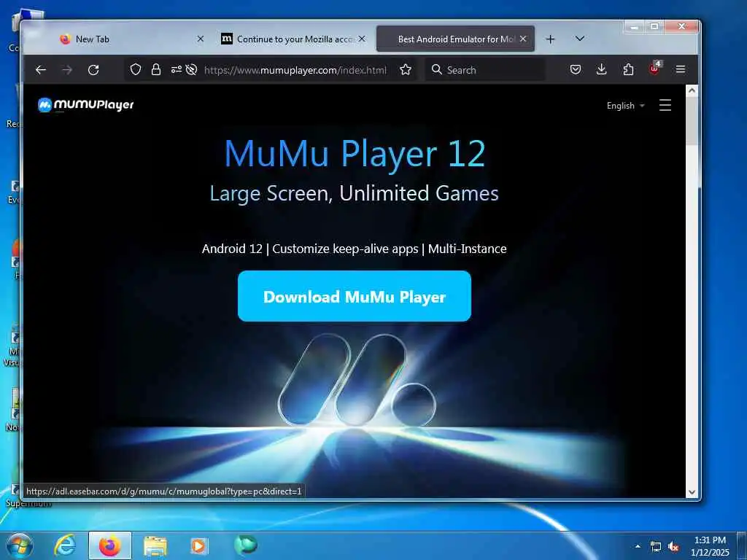The width and height of the screenshot is (747, 560).
Task: Open the tracking protection shield icon
Action: 136,69
